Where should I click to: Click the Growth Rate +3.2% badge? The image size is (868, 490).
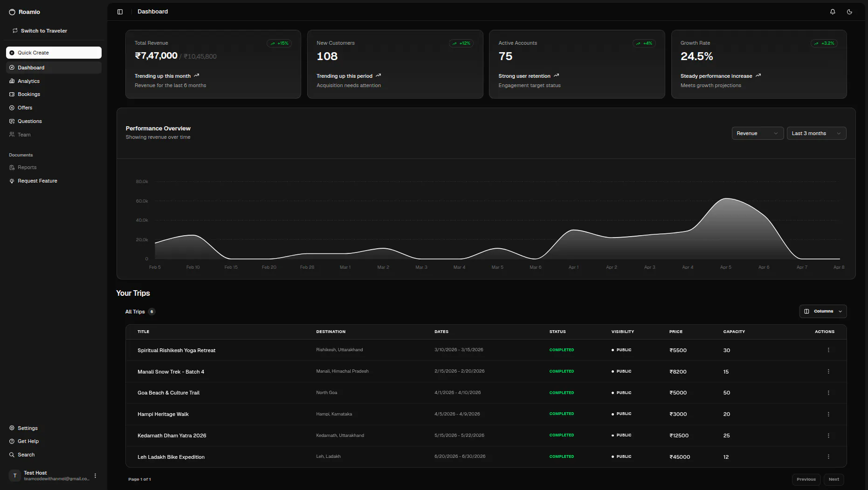click(824, 43)
